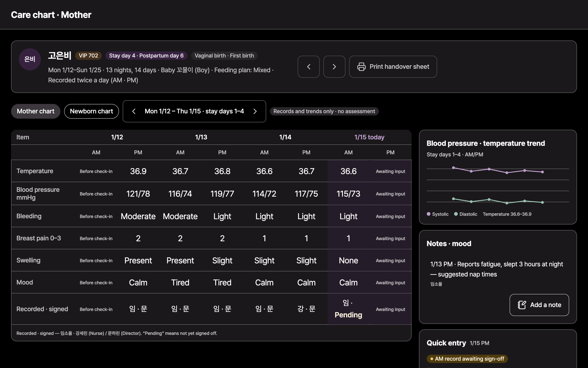Open the 은비 patient avatar

point(30,59)
